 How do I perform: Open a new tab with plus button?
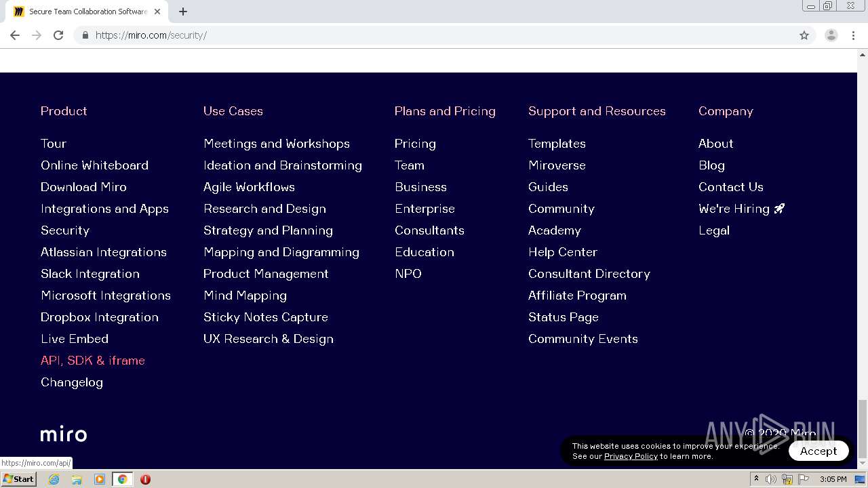click(183, 12)
